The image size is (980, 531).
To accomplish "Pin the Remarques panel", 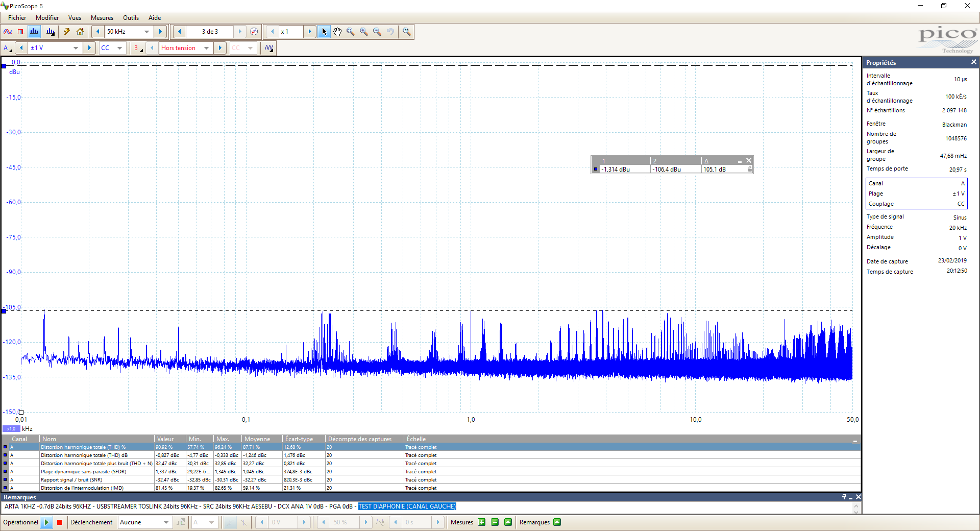I will (844, 497).
